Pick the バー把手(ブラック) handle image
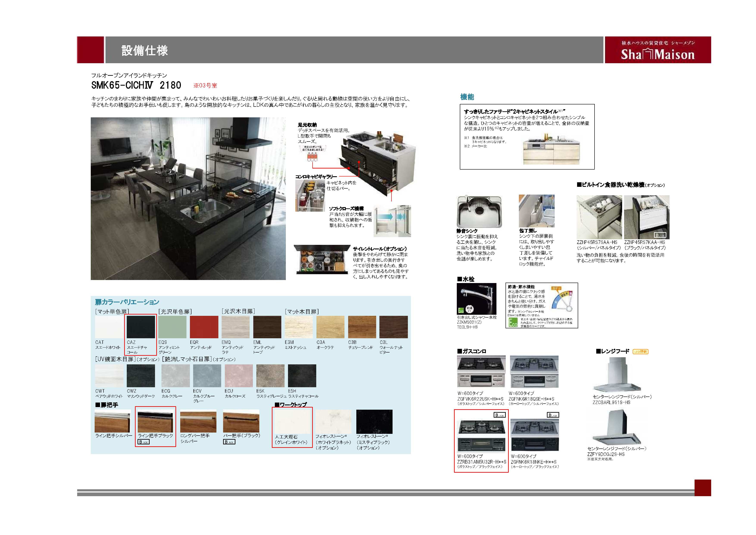The image size is (756, 535). [x=241, y=421]
